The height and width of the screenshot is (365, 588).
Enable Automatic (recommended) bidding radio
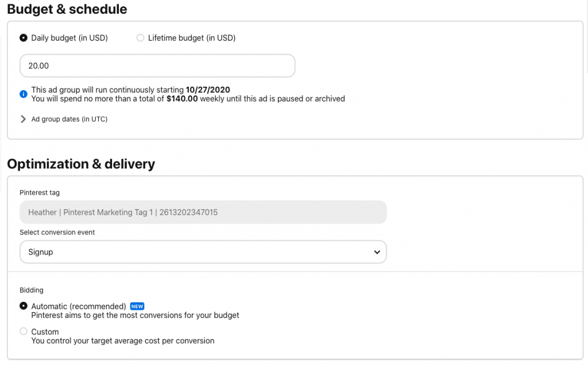click(x=24, y=306)
